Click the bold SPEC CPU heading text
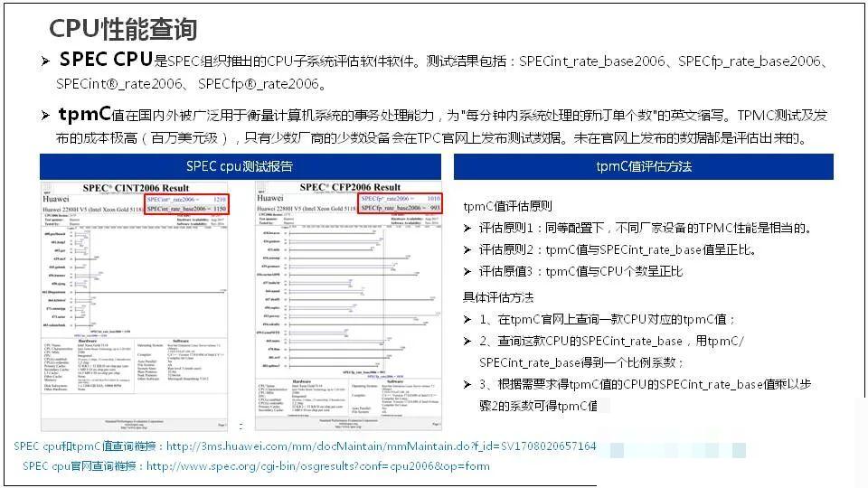This screenshot has width=868, height=488. tap(106, 60)
